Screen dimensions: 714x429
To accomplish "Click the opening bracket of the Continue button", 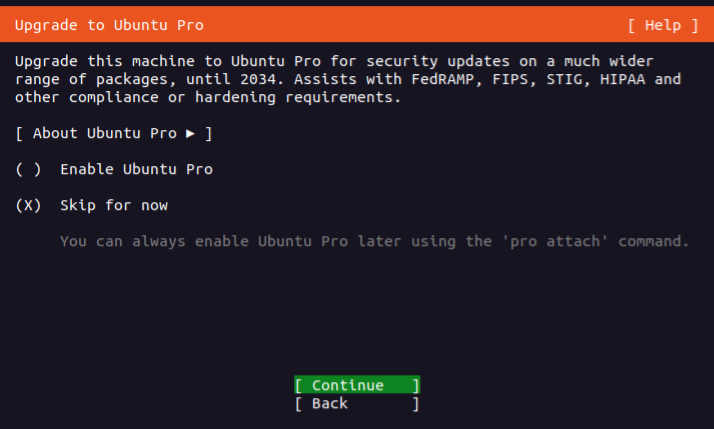I will (x=298, y=385).
